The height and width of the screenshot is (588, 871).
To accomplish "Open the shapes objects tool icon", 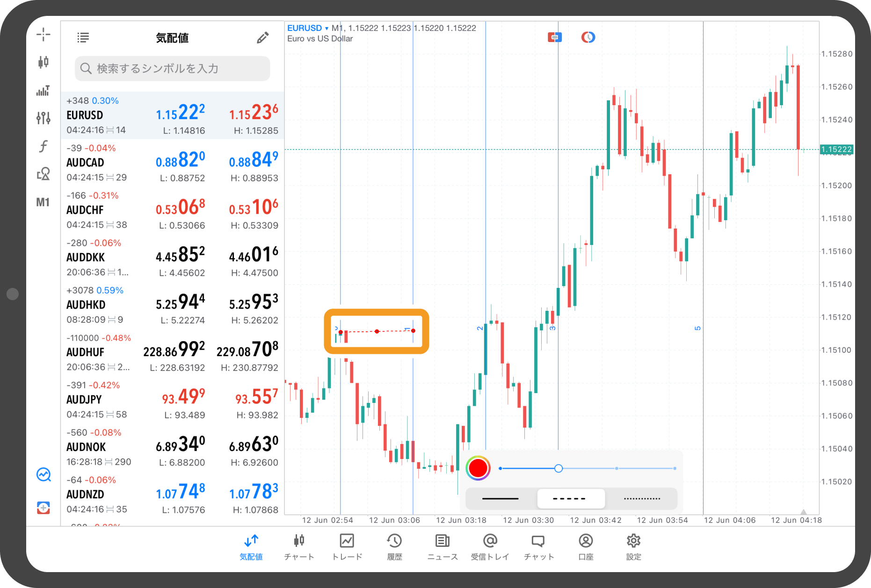I will pos(43,174).
